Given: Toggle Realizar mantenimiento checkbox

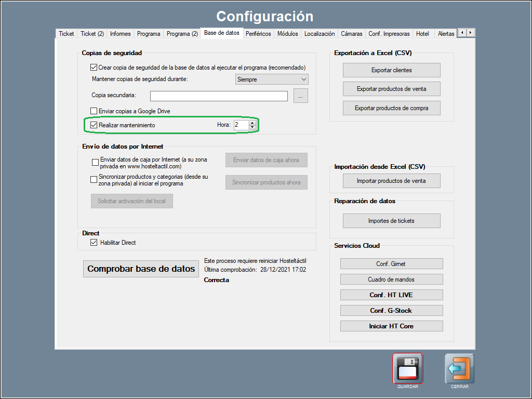Looking at the screenshot, I should pyautogui.click(x=94, y=125).
